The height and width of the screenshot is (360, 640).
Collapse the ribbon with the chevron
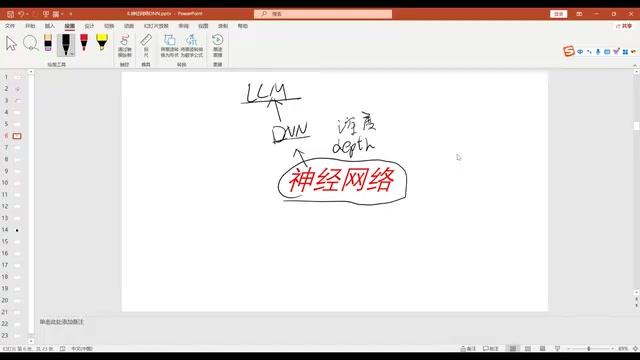[x=635, y=65]
